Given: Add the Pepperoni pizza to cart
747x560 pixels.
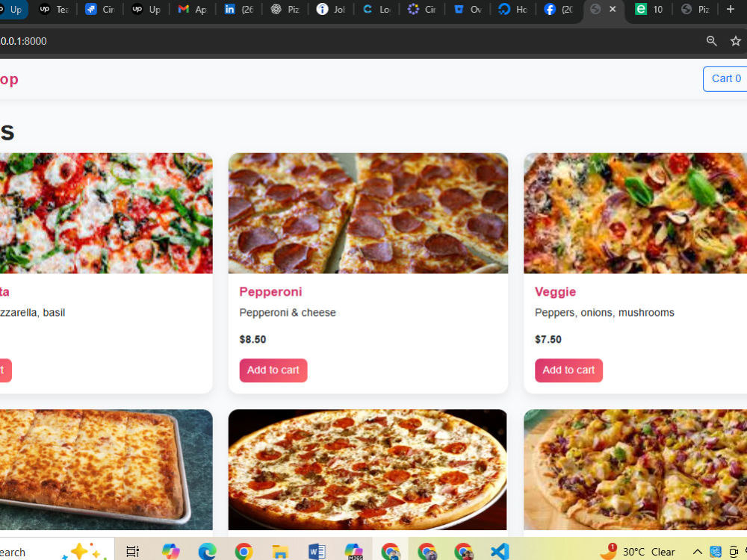Looking at the screenshot, I should tap(273, 370).
